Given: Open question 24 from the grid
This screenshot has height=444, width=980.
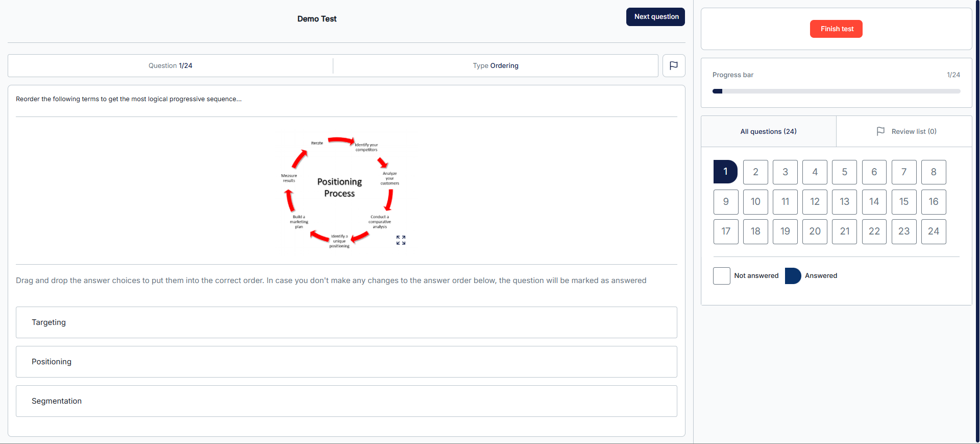Looking at the screenshot, I should (x=933, y=231).
